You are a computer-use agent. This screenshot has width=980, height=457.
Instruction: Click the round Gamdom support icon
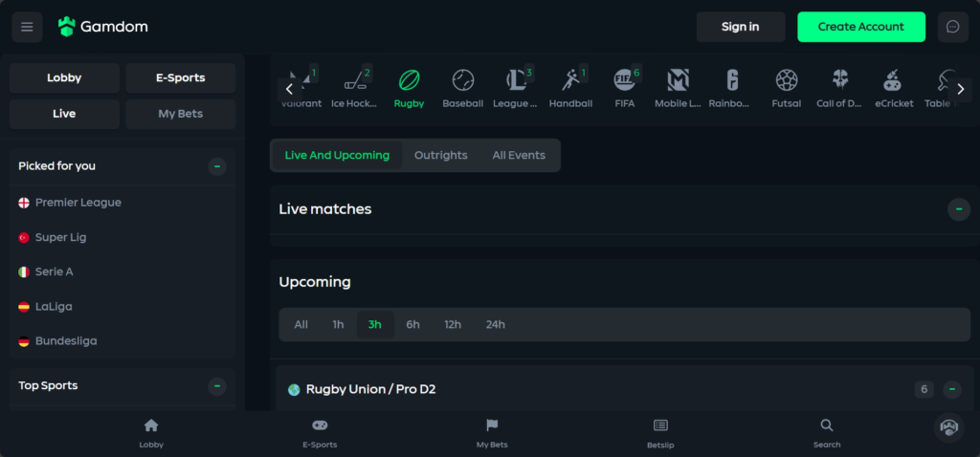[x=948, y=427]
